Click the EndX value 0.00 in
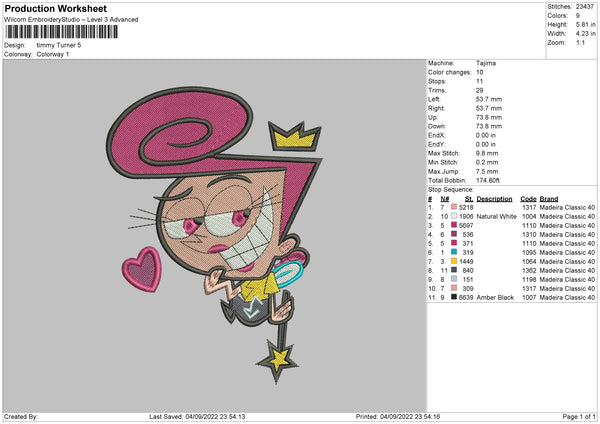Screen dimensions: 600x424 pyautogui.click(x=486, y=135)
